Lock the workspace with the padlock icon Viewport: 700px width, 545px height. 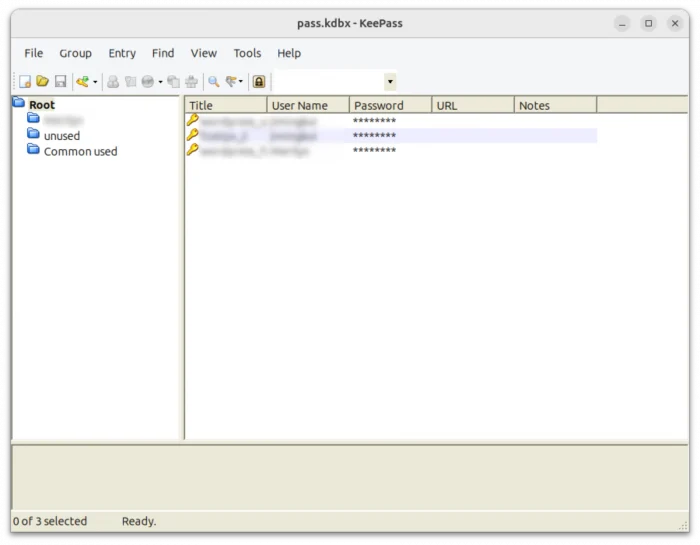259,82
